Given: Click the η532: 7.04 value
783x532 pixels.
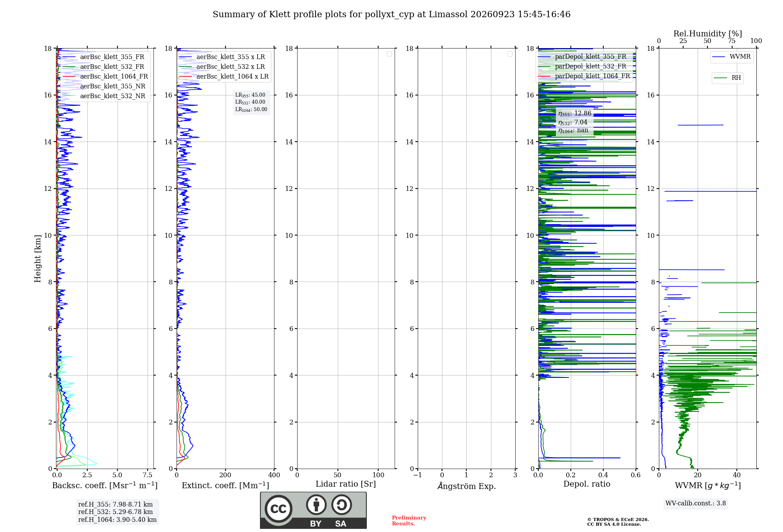Looking at the screenshot, I should tap(573, 122).
